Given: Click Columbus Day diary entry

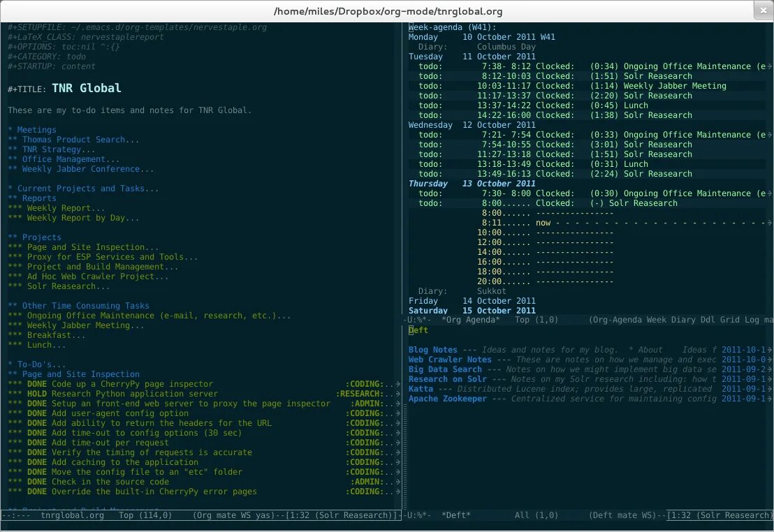Looking at the screenshot, I should click(506, 47).
